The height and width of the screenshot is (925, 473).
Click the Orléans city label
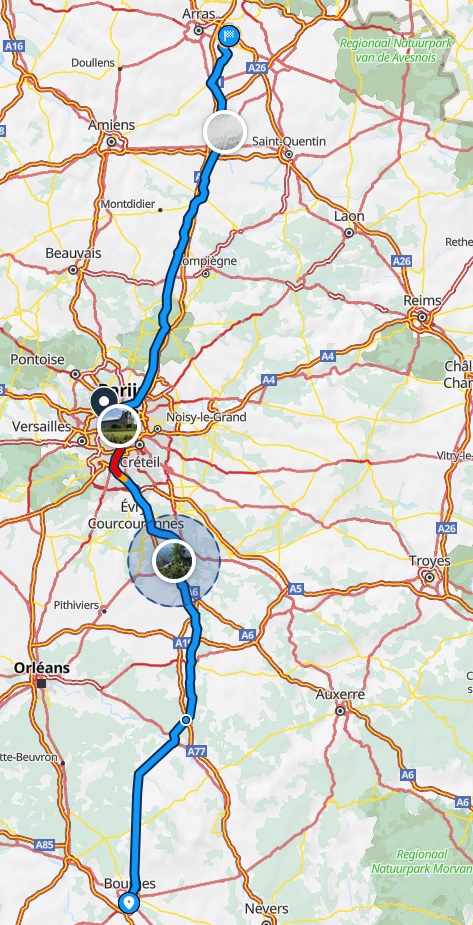(41, 668)
